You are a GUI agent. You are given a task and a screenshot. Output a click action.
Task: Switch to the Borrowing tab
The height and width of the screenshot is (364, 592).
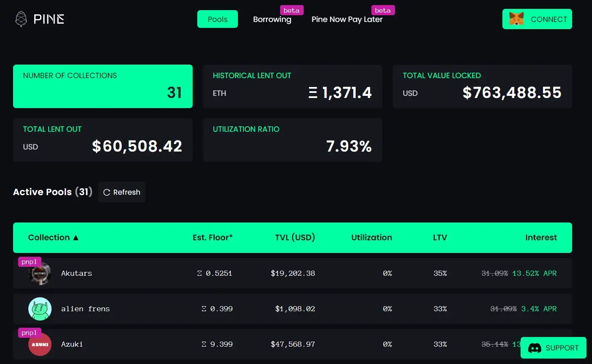(272, 19)
